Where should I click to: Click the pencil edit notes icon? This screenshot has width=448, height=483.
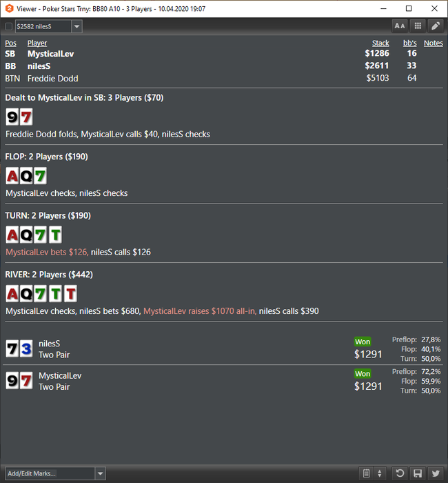[436, 26]
